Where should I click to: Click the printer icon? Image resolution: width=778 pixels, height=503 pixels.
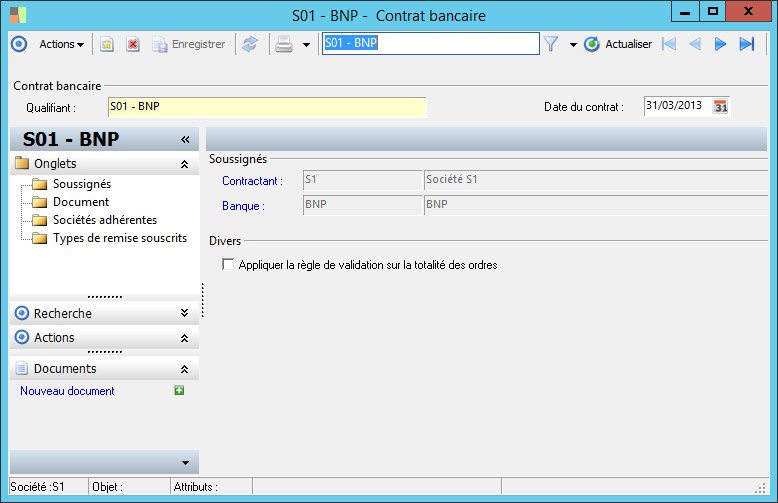[284, 44]
